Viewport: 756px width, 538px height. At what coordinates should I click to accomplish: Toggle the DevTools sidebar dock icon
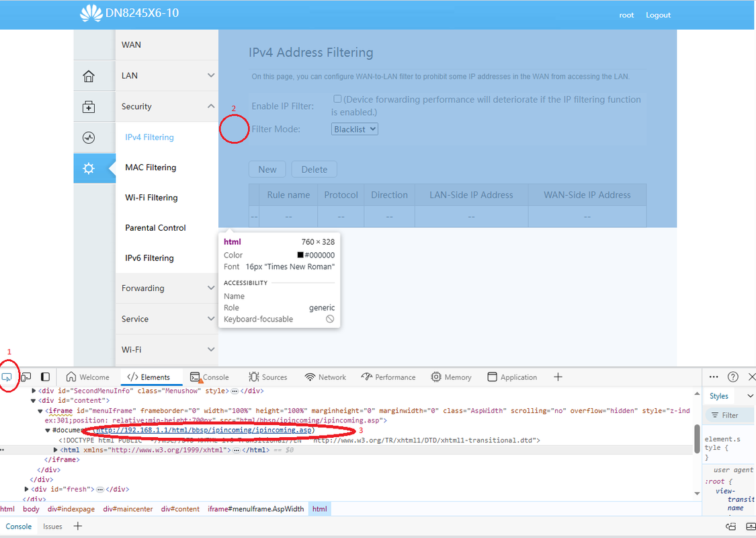[45, 377]
